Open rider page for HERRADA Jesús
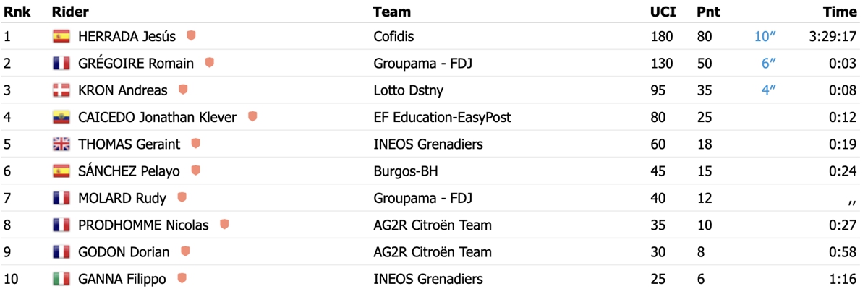Viewport: 868px width, 289px height. click(x=127, y=36)
